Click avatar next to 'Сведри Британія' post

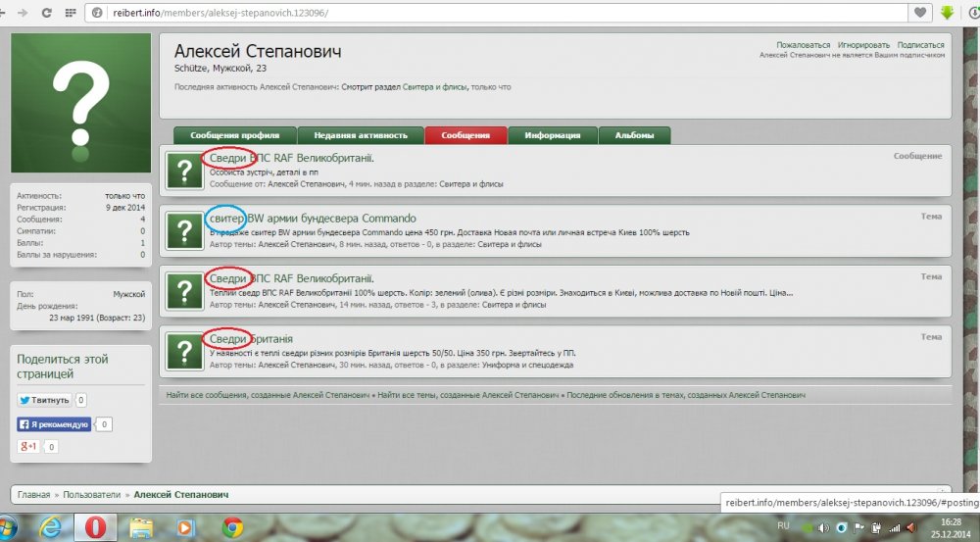click(x=184, y=351)
